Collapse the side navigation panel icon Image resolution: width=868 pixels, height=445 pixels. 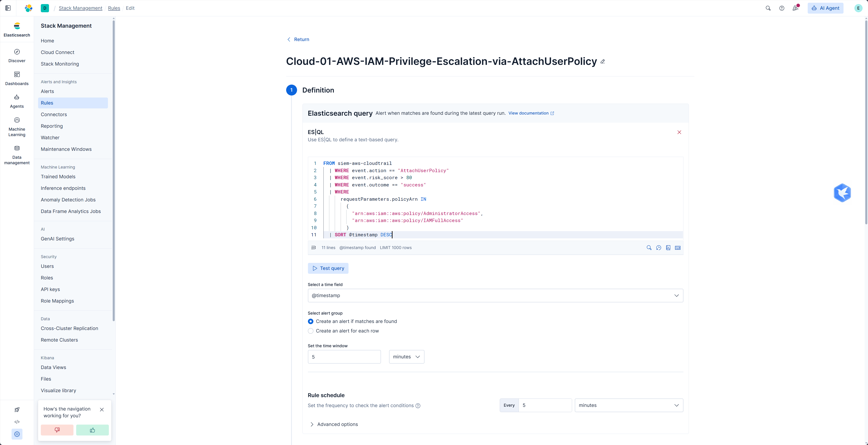tap(8, 8)
